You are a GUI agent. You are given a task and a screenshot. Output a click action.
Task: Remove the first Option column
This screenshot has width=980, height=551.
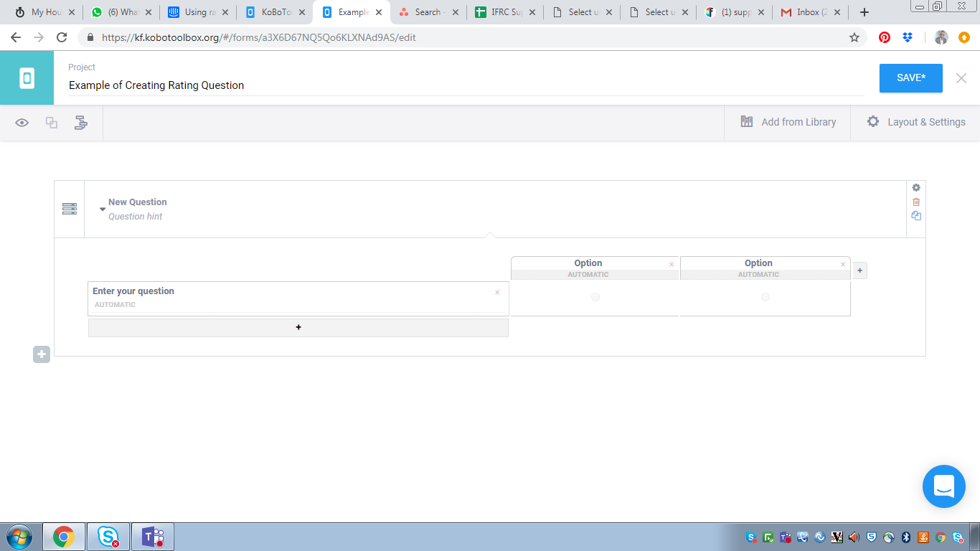[x=672, y=265]
